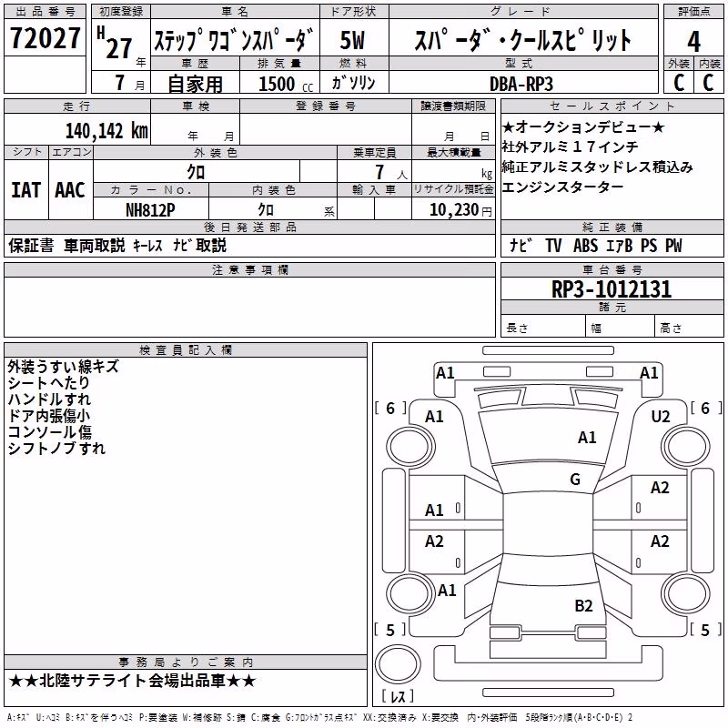Click PW in genuine equipment

(x=673, y=245)
